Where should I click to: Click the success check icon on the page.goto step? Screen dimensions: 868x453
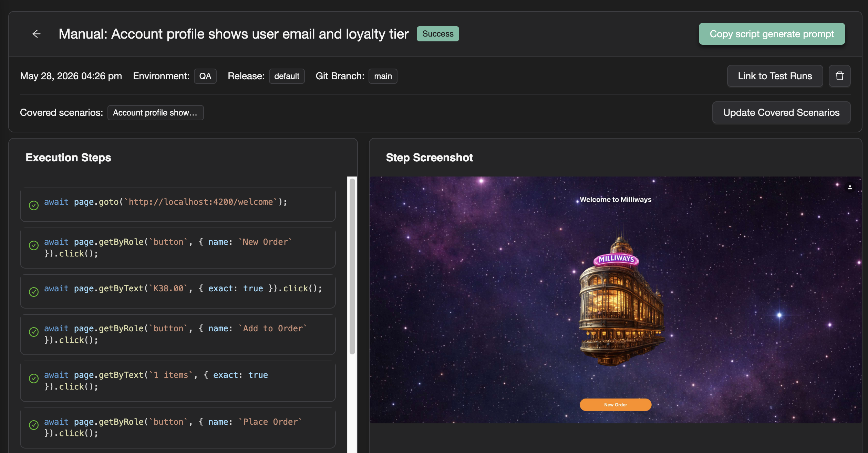[x=34, y=205]
